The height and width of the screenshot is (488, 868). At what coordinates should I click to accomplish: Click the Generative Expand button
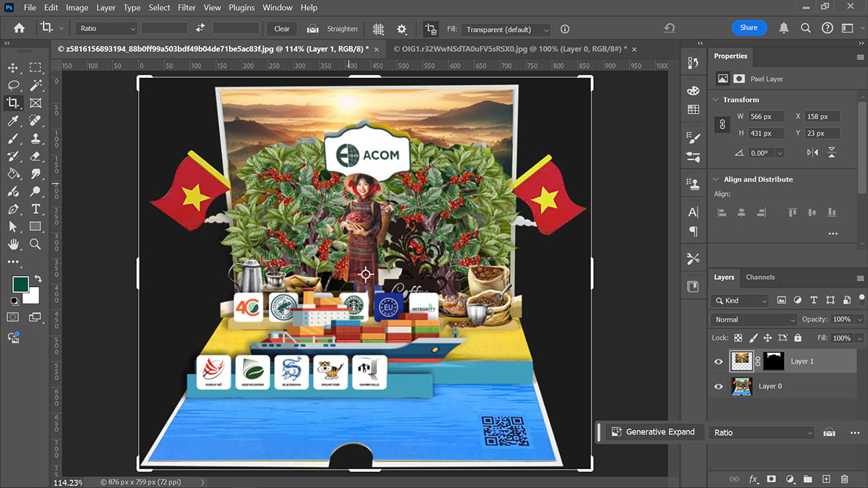(x=653, y=432)
